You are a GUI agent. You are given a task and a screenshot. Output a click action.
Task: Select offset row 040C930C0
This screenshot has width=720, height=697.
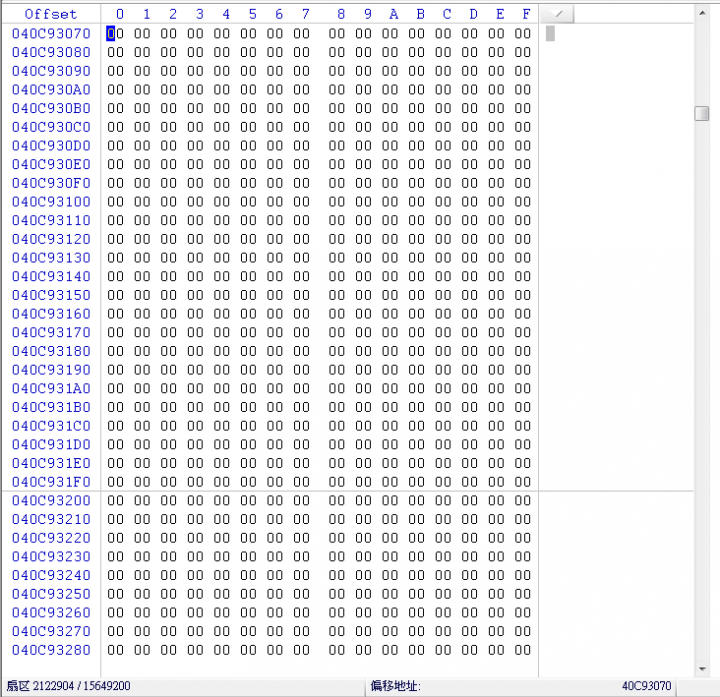[x=51, y=127]
